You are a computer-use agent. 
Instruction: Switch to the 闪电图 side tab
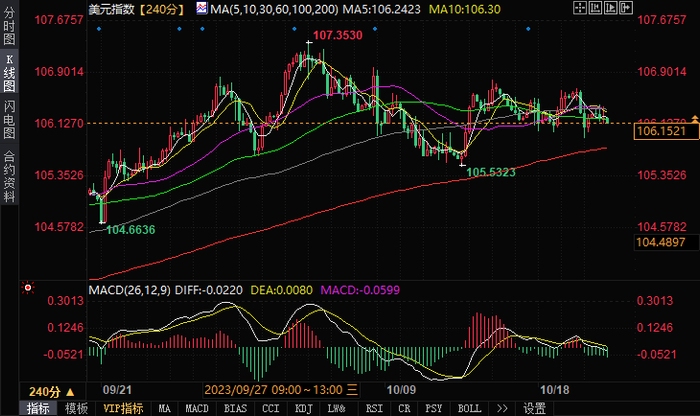pyautogui.click(x=9, y=119)
